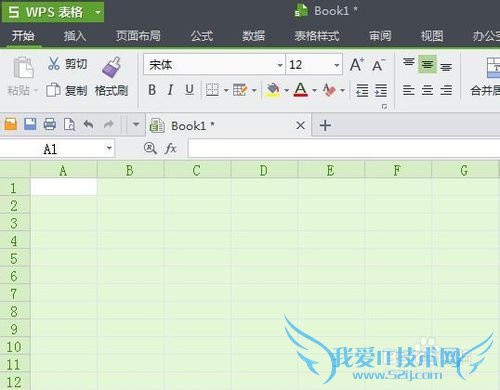Switch to the 数据 tab

(x=254, y=36)
